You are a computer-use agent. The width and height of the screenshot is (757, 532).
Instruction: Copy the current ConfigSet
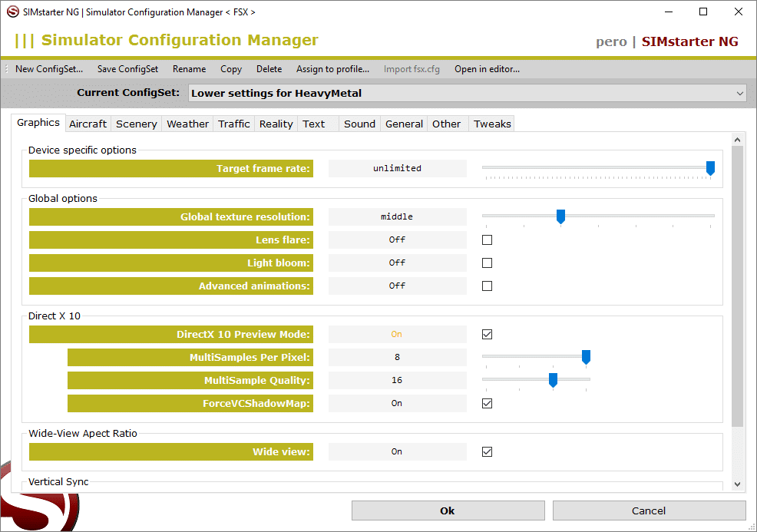(x=231, y=69)
